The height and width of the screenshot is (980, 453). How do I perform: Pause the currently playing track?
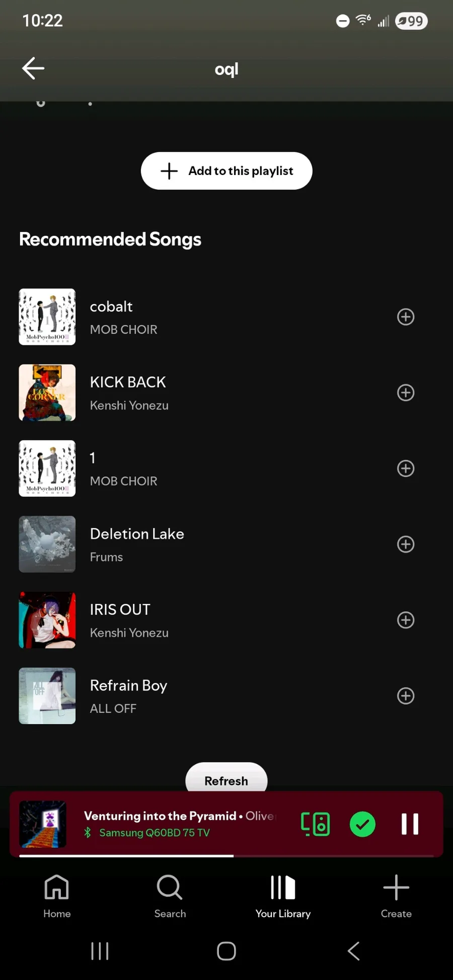[410, 824]
